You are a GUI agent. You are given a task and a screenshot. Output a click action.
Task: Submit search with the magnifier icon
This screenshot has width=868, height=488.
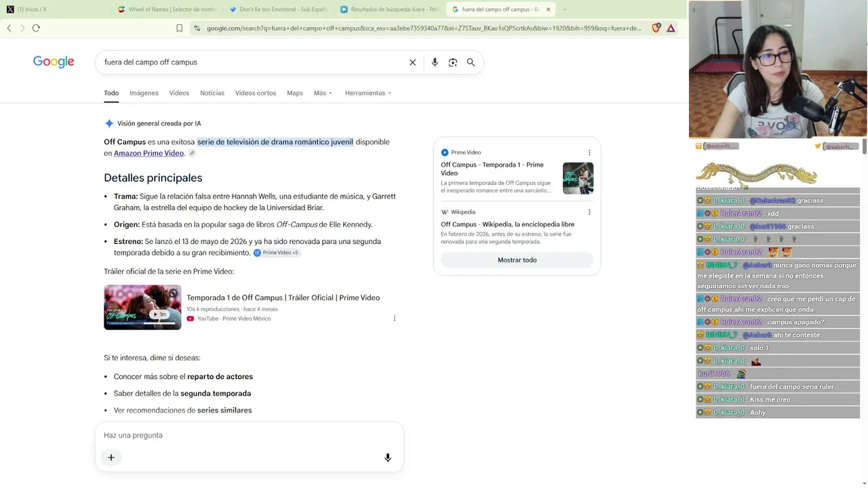(471, 62)
